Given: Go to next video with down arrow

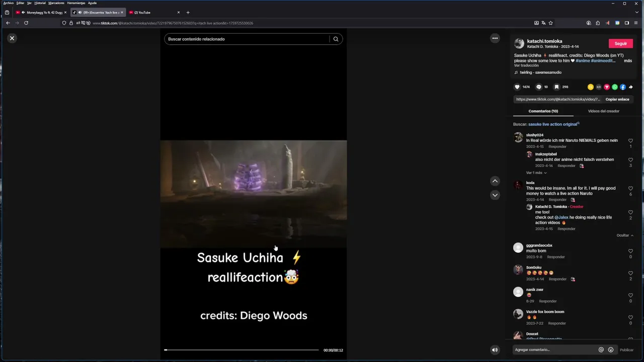Looking at the screenshot, I should (x=495, y=195).
